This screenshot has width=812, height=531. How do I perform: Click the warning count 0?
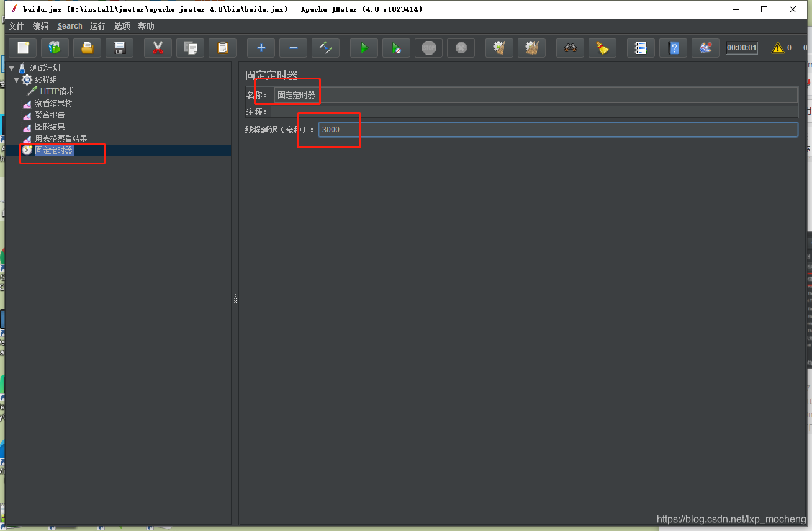789,48
